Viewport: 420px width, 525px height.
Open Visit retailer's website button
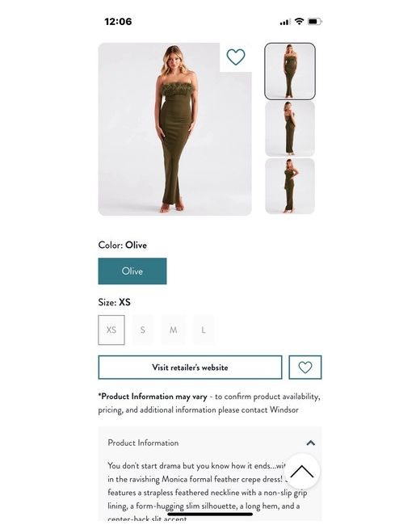pyautogui.click(x=191, y=367)
